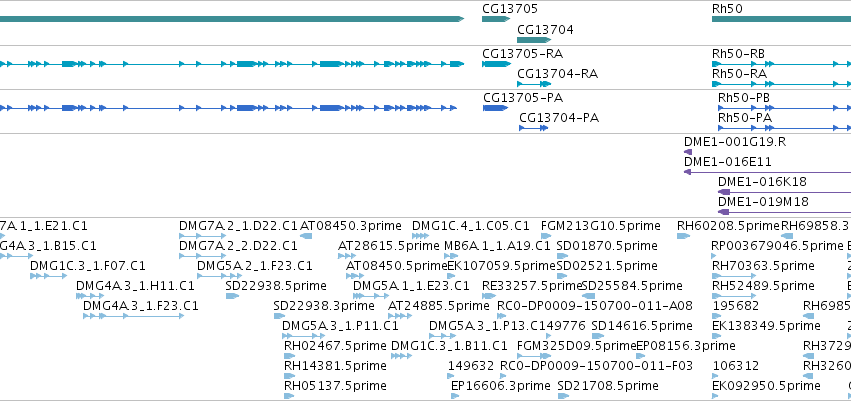Select the SD21708.5prime EST
Image resolution: width=851 pixels, height=401 pixels.
point(564,396)
